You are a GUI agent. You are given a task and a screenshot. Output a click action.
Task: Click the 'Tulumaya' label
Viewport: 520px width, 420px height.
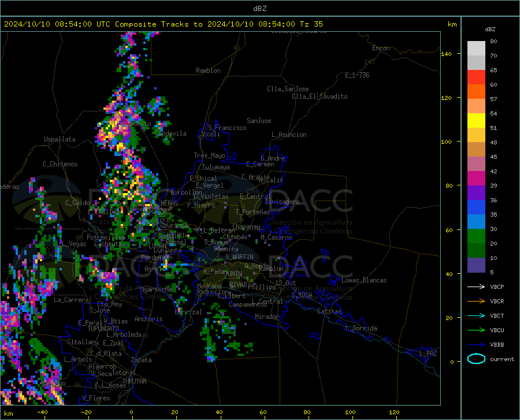pyautogui.click(x=216, y=167)
